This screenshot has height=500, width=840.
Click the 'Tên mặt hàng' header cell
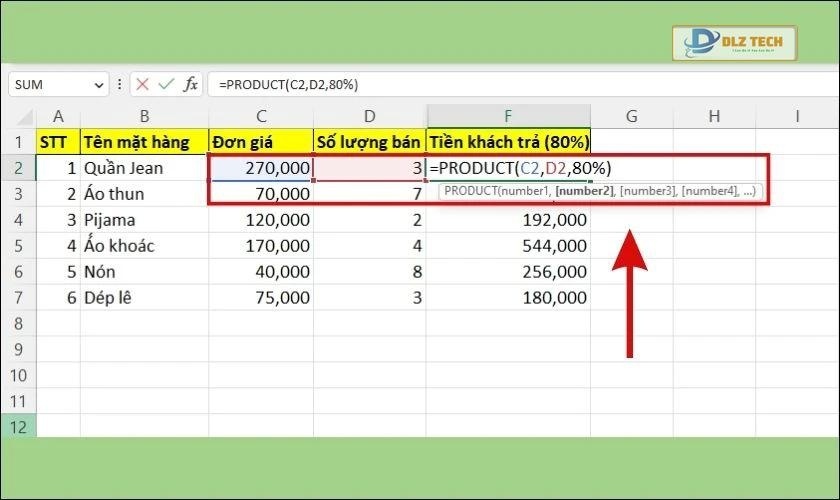144,142
